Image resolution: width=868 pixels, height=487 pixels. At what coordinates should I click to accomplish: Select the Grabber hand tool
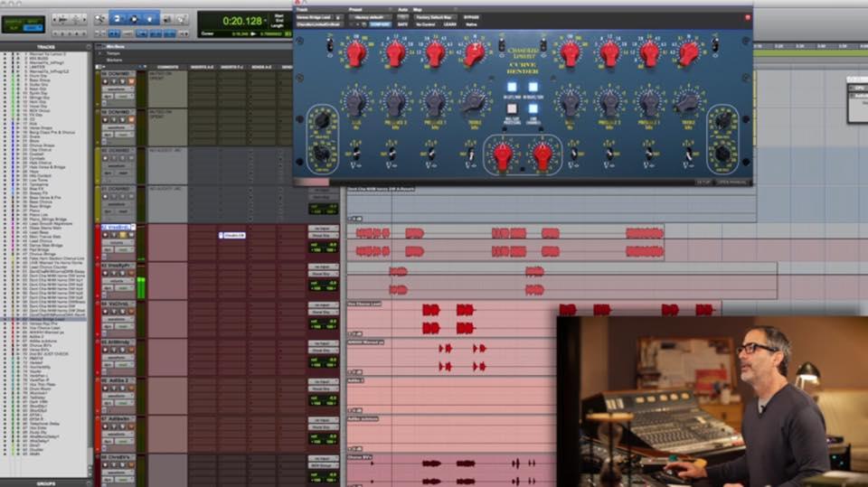point(149,19)
